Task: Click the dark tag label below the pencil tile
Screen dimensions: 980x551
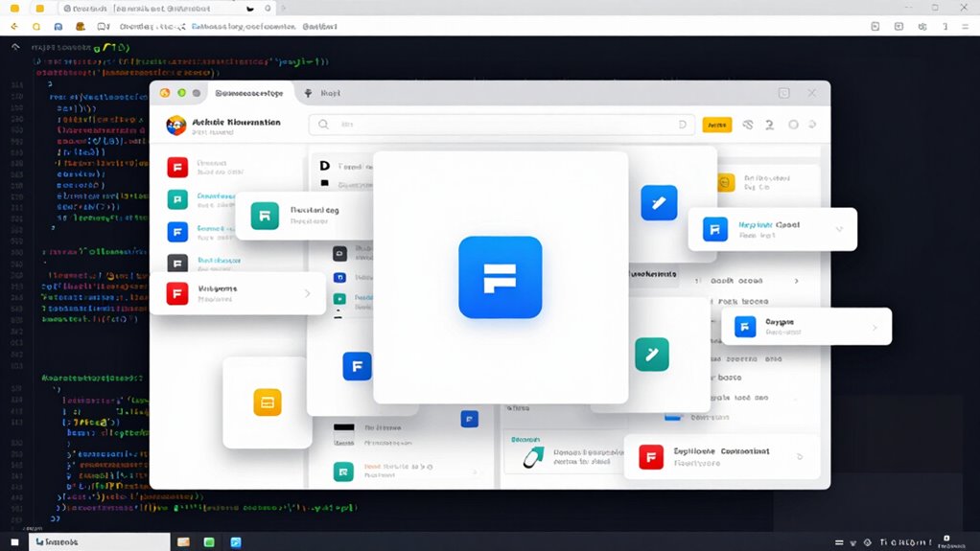Action: tap(652, 274)
